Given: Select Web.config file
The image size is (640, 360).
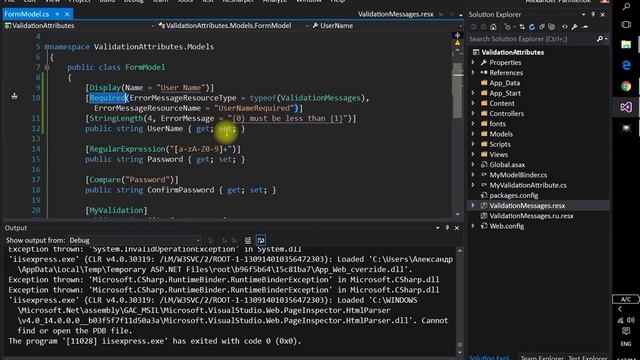Looking at the screenshot, I should [507, 226].
